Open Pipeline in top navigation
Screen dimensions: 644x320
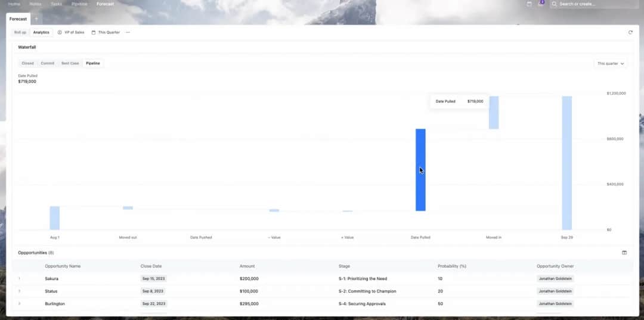[x=79, y=4]
